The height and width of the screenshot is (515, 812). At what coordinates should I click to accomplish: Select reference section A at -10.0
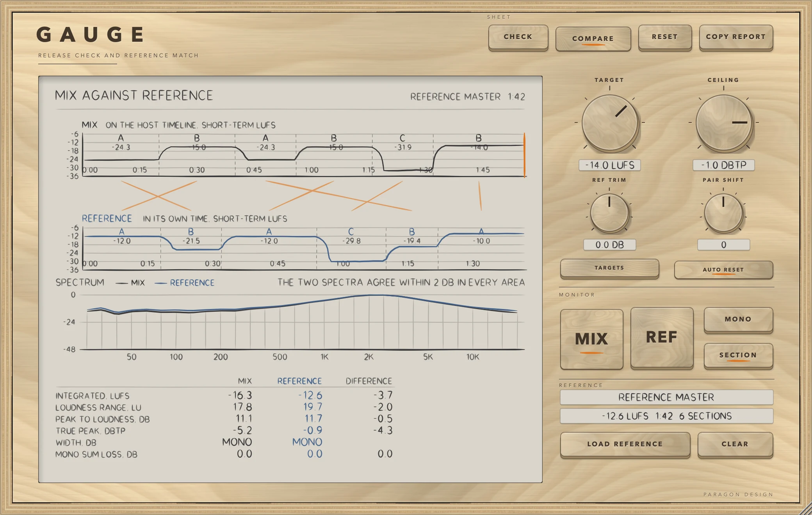click(x=481, y=249)
